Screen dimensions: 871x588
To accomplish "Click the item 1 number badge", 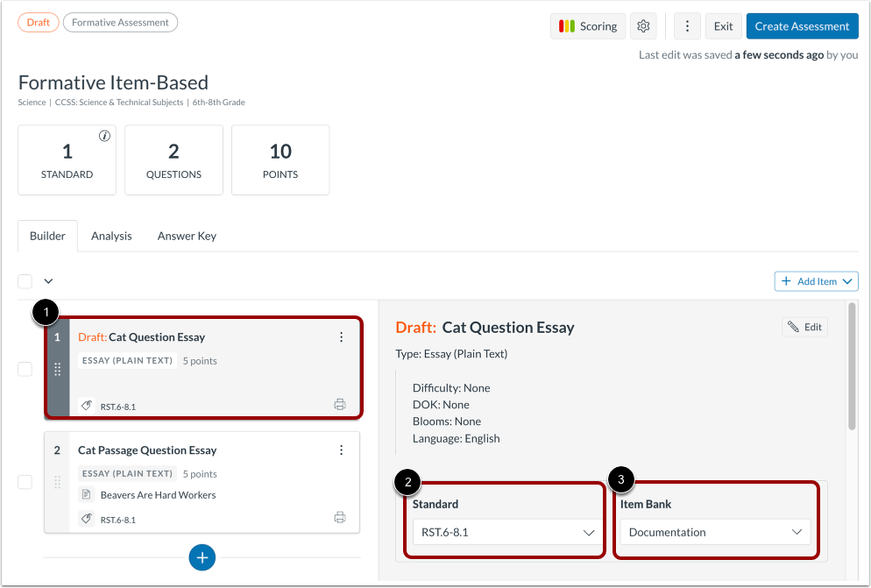I will pos(57,337).
